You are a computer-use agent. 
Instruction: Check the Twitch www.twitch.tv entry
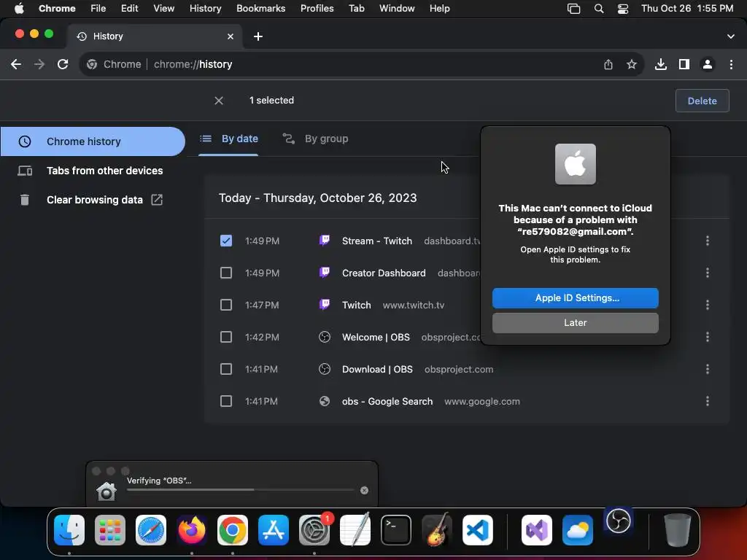tap(226, 305)
